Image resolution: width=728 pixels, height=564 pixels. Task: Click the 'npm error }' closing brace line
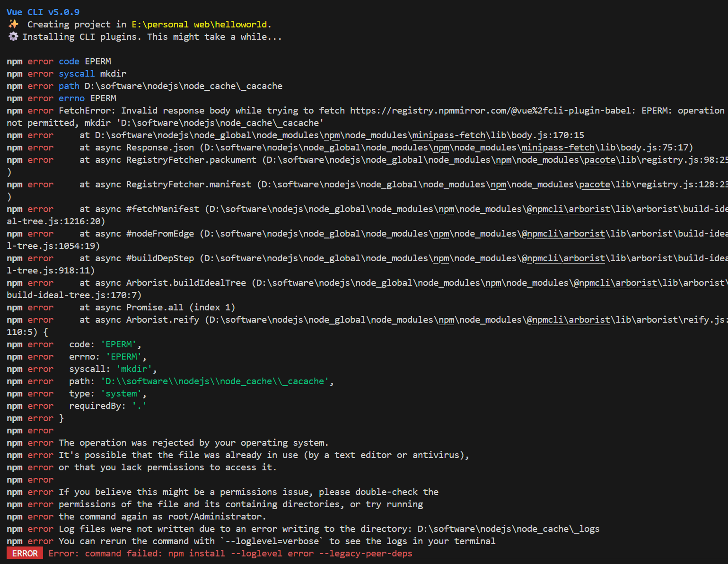(35, 418)
